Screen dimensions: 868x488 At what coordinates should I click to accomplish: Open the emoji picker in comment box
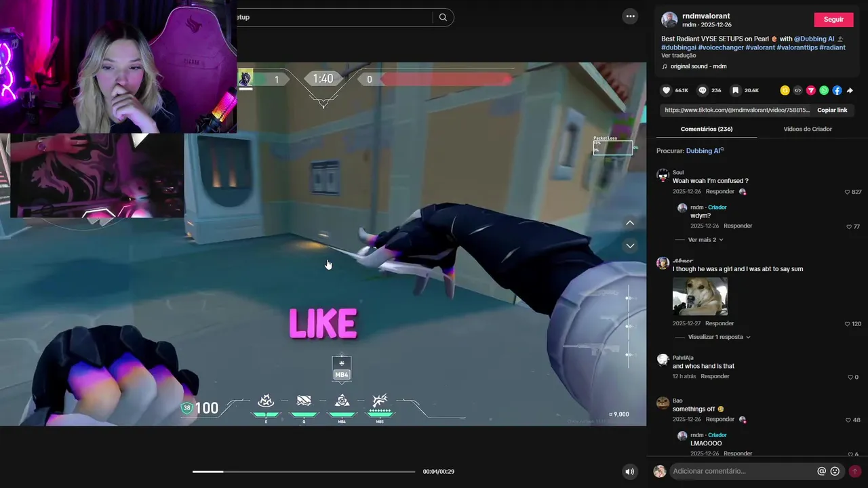tap(835, 471)
